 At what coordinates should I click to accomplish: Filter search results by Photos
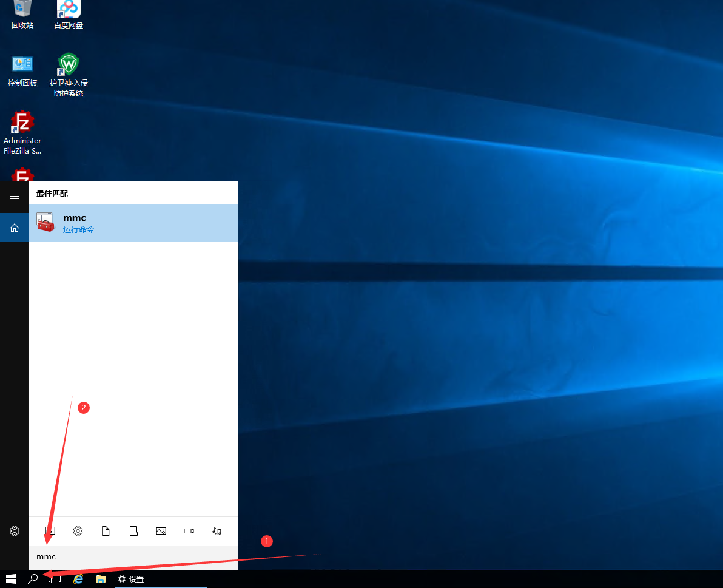point(161,531)
